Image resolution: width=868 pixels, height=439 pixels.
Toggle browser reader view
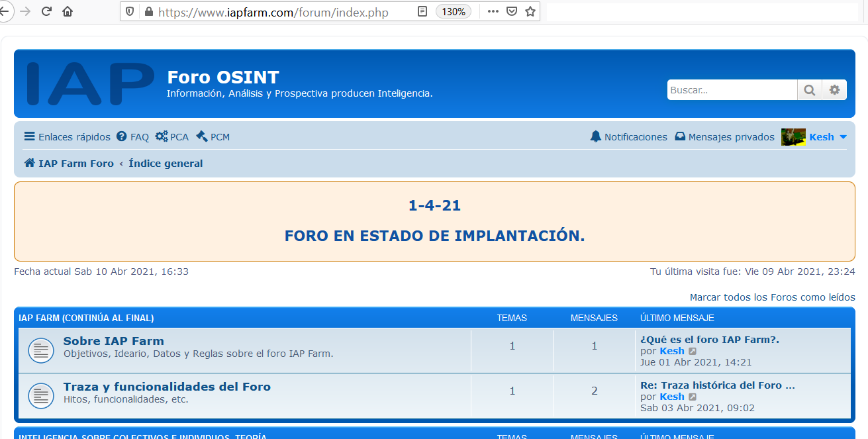(x=422, y=11)
